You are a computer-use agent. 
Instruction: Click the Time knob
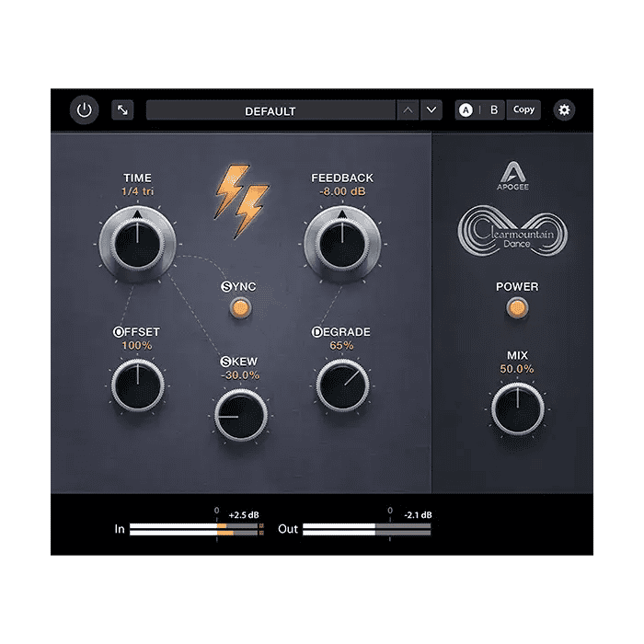pos(136,241)
